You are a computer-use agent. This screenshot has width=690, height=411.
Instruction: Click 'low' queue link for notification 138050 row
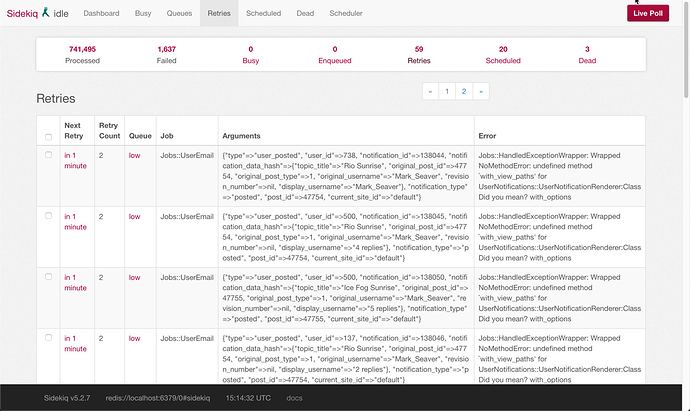pyautogui.click(x=134, y=277)
